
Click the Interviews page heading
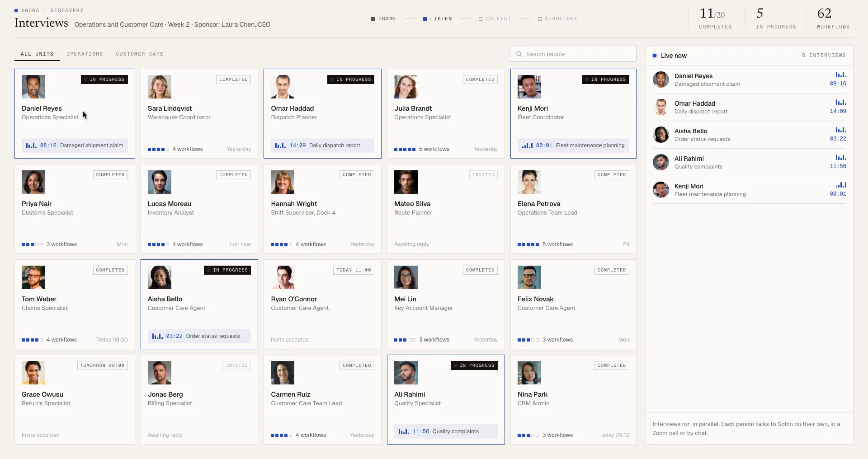point(41,23)
